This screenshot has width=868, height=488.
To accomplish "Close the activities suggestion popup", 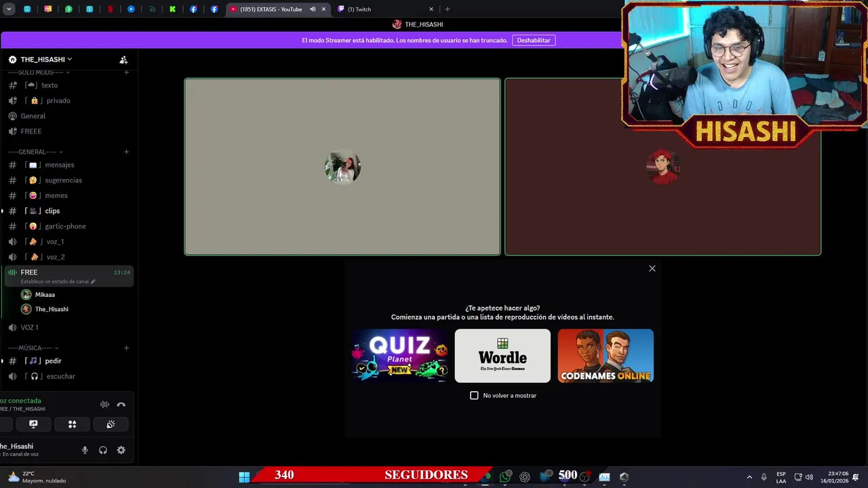I will [x=652, y=268].
